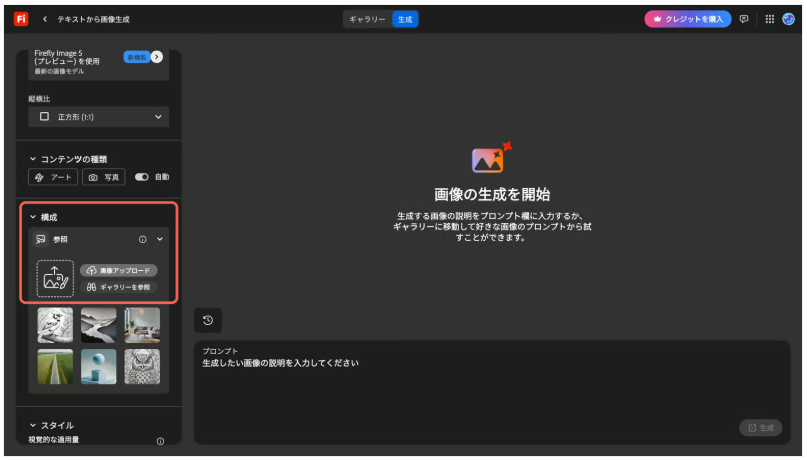Click the info icon in スタイル section
The image size is (807, 460).
coord(160,441)
